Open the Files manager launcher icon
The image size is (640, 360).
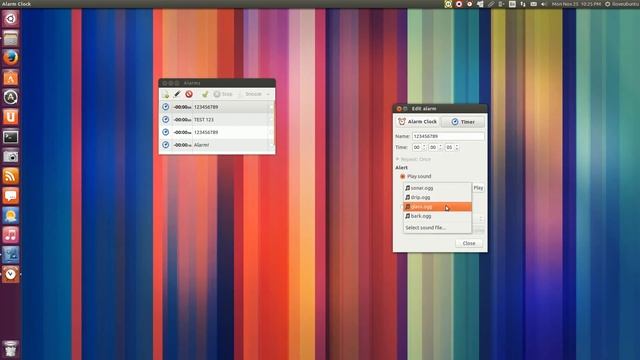[x=11, y=38]
